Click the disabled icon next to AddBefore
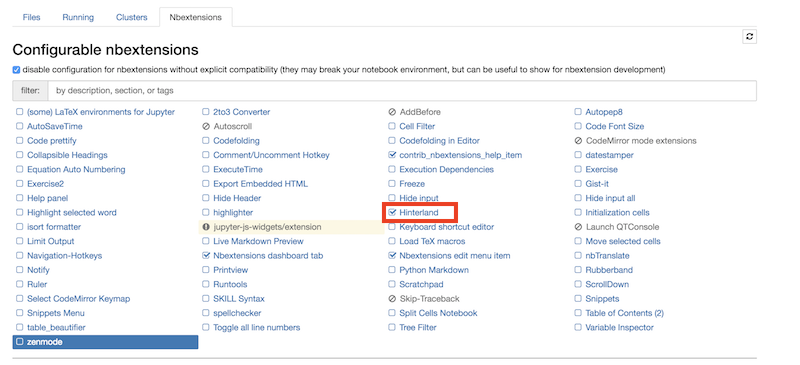This screenshot has height=365, width=800. pyautogui.click(x=392, y=112)
